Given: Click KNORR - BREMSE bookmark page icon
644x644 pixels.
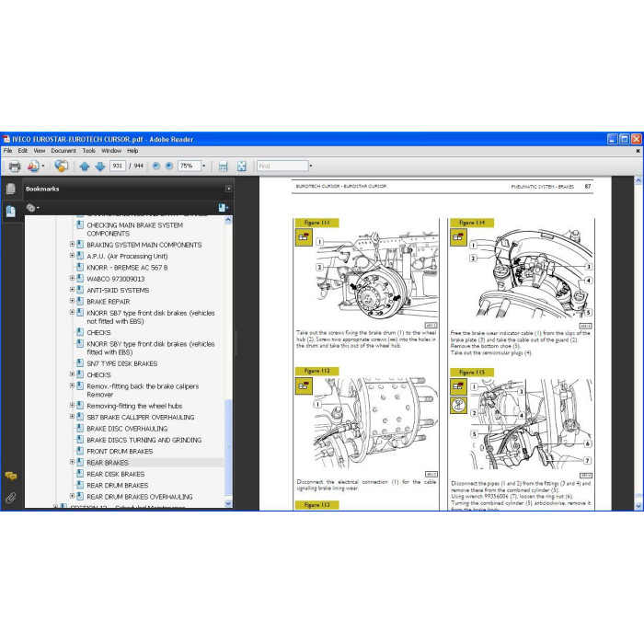Looking at the screenshot, I should 80,267.
